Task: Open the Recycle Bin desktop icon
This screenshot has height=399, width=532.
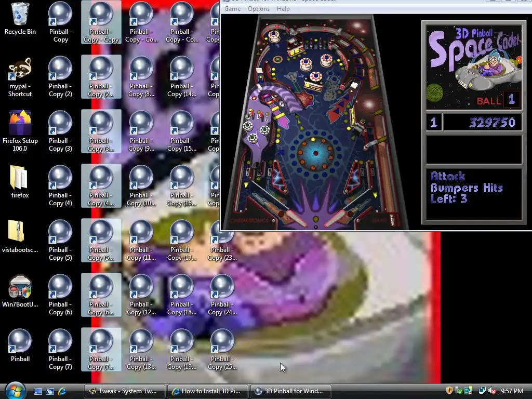Action: (x=20, y=19)
